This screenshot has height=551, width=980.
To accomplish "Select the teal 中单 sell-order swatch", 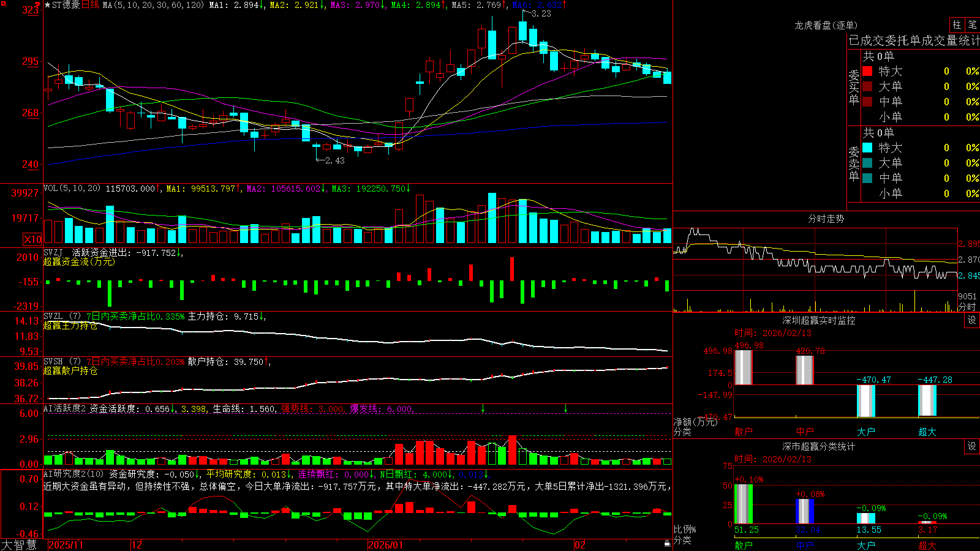I will coord(867,178).
